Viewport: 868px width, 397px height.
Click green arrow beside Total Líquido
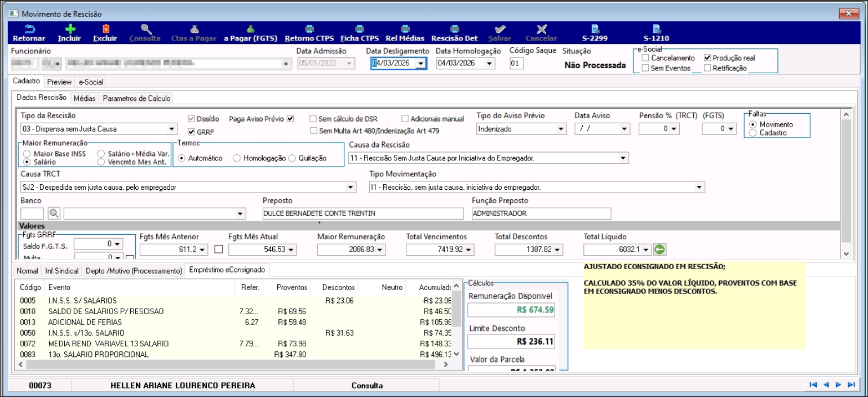[x=660, y=249]
